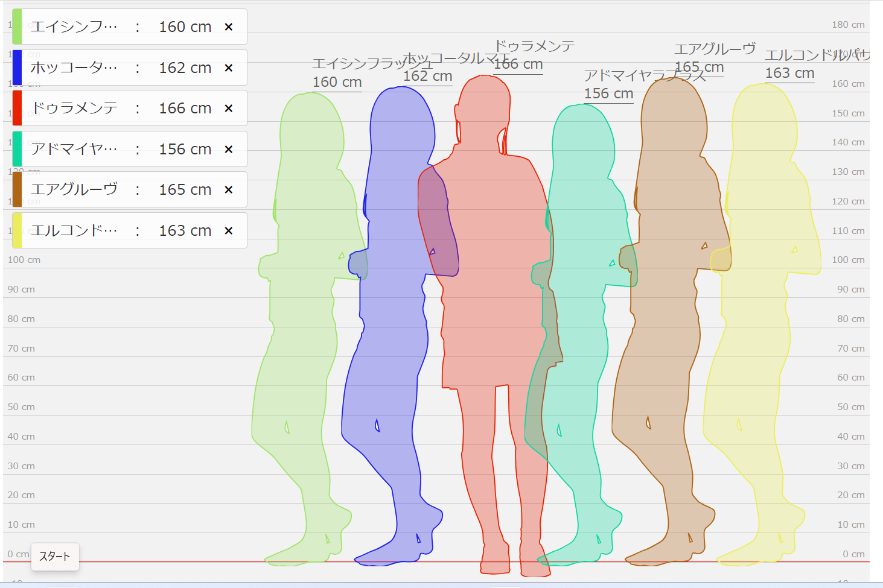883x588 pixels.
Task: Remove the ドゥラメンテ 166 cm entry
Action: pyautogui.click(x=229, y=108)
